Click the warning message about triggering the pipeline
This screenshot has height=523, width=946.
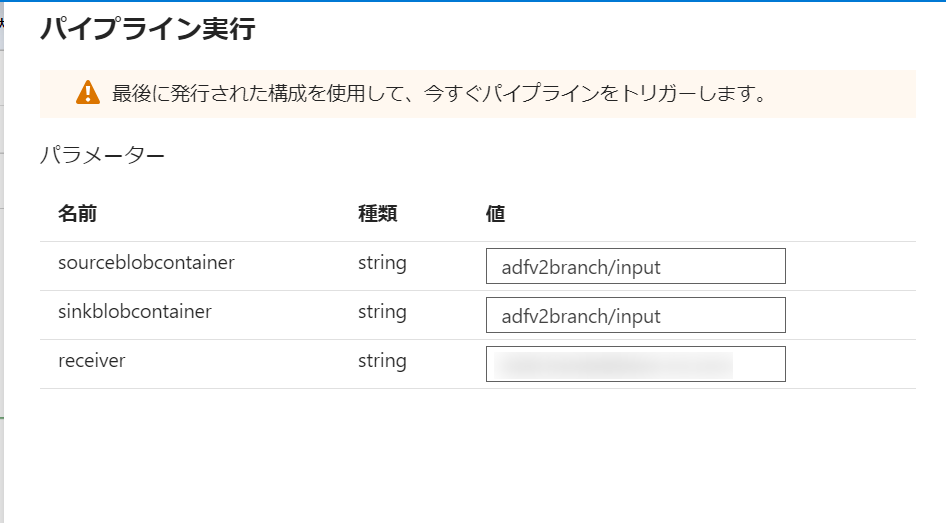439,94
